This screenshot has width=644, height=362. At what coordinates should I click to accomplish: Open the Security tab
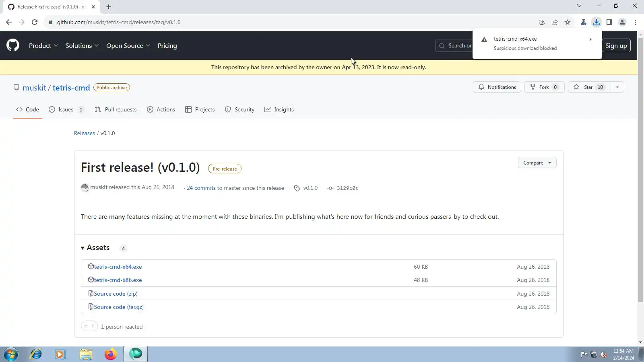(239, 109)
